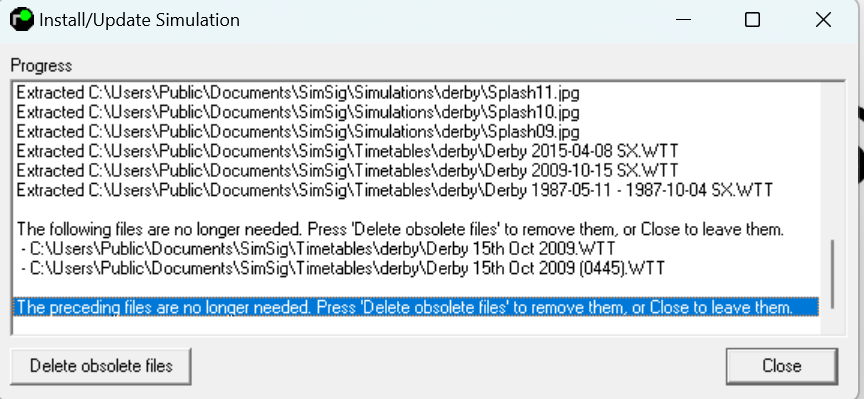Minimize the Install/Update Simulation window
Image resolution: width=864 pixels, height=399 pixels.
[x=683, y=20]
